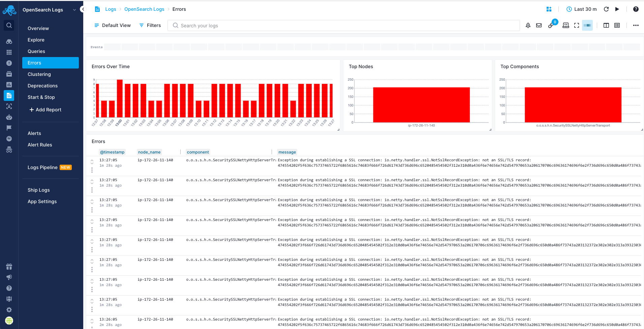The height and width of the screenshot is (329, 644).
Task: Open the spy hat-and-glasses icon in left rail
Action: coord(9,149)
